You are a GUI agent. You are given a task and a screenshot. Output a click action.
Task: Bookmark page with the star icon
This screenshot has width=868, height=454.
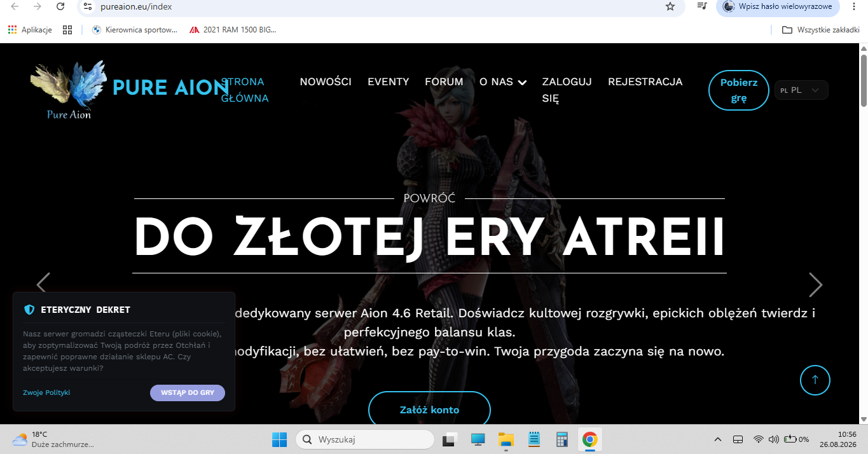tap(670, 6)
